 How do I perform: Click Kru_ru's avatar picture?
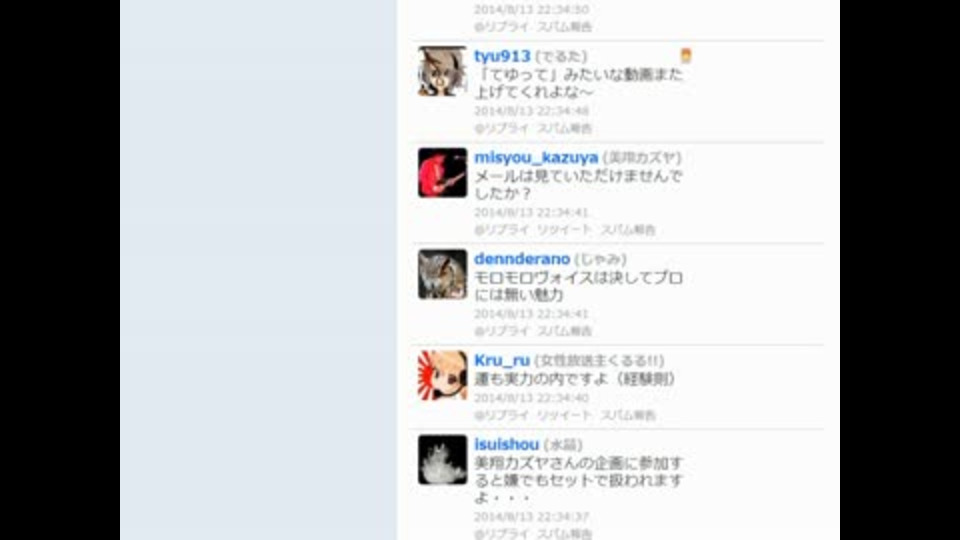point(442,375)
